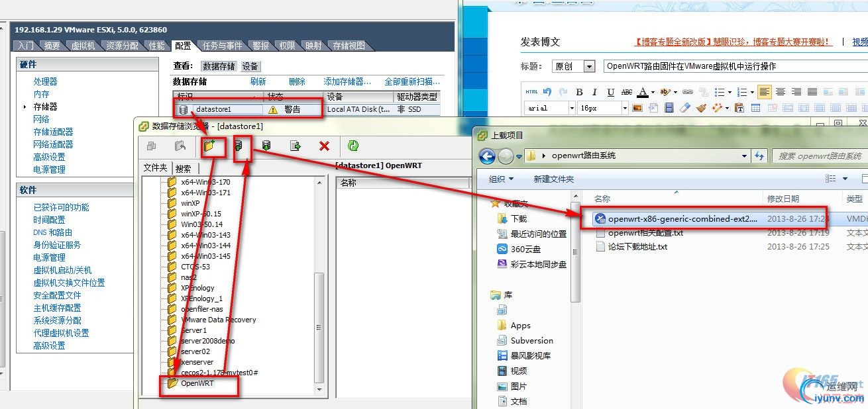Screen dimensions: 868x409
Task: Click the 设备 view button
Action: (x=250, y=66)
